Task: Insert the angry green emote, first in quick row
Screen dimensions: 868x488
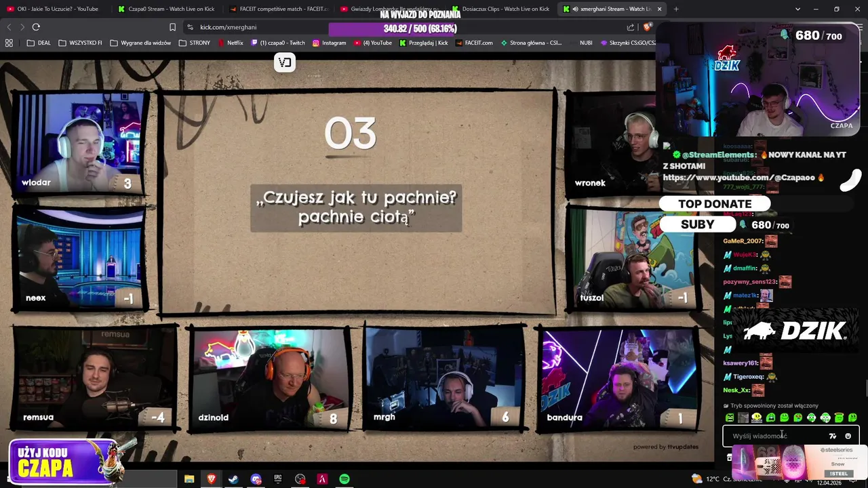Action: [x=730, y=418]
